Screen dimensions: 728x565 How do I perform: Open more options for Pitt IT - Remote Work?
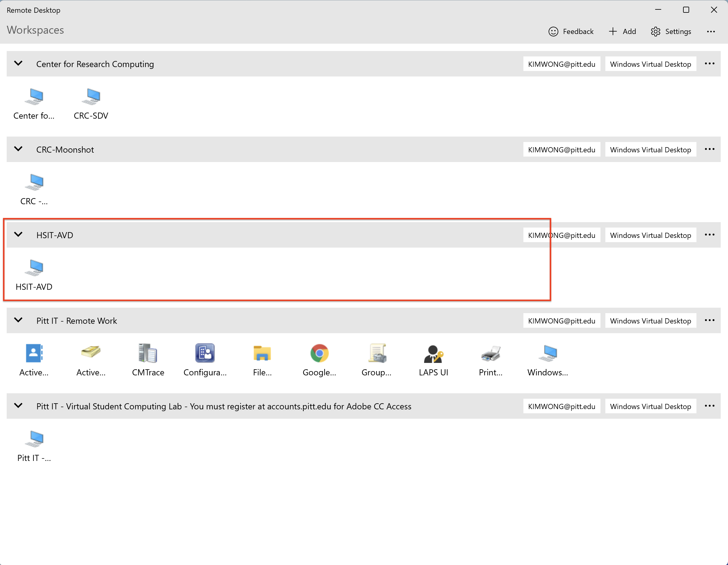click(710, 320)
